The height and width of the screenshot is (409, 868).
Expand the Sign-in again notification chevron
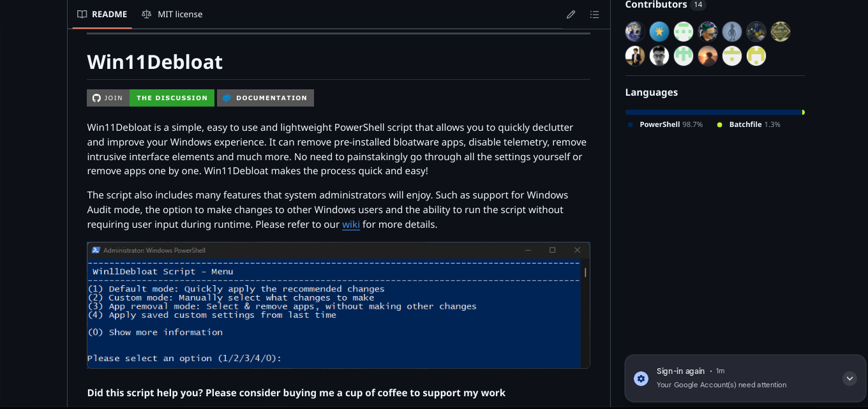(849, 378)
